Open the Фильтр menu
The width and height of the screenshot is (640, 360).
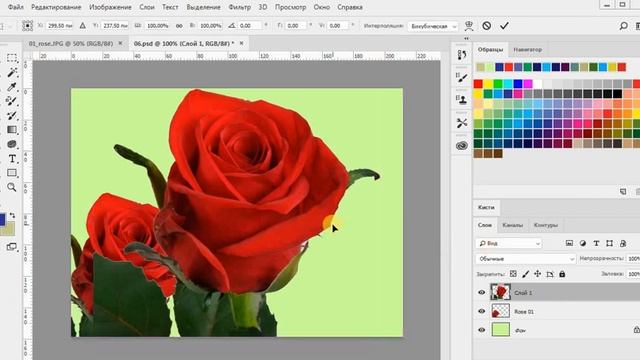pyautogui.click(x=240, y=7)
